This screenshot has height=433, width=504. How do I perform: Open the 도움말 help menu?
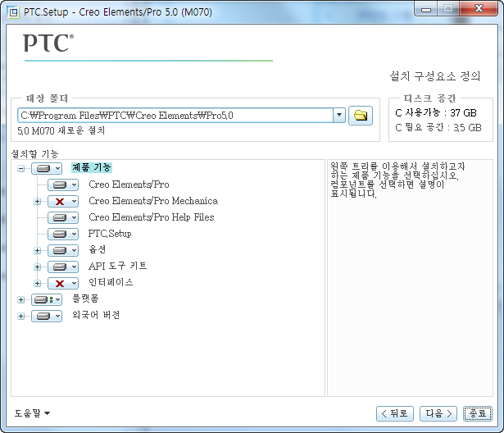pyautogui.click(x=32, y=413)
